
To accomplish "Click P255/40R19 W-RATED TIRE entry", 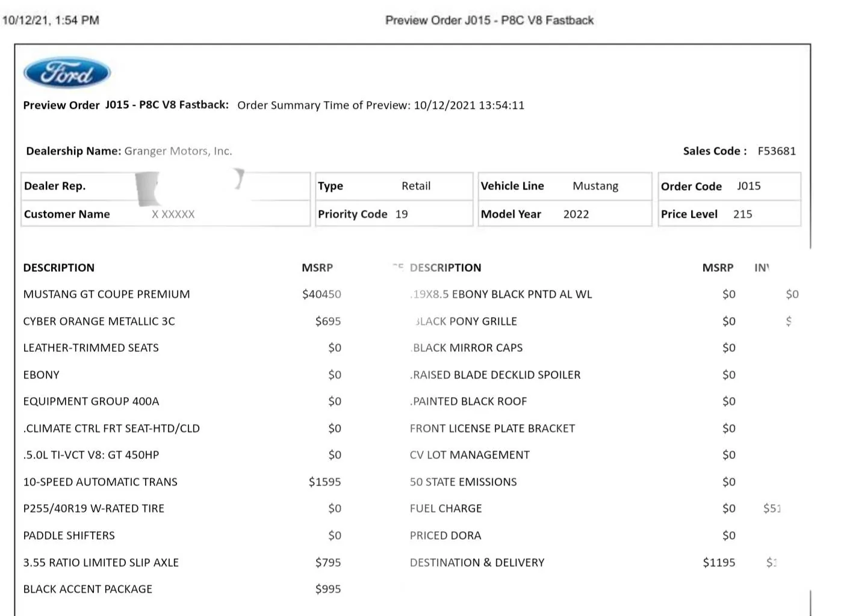I will point(93,508).
